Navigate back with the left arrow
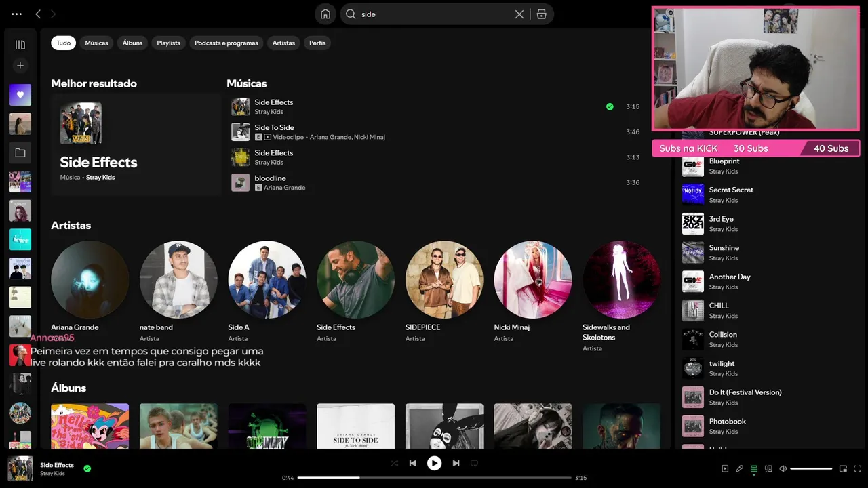 point(38,14)
